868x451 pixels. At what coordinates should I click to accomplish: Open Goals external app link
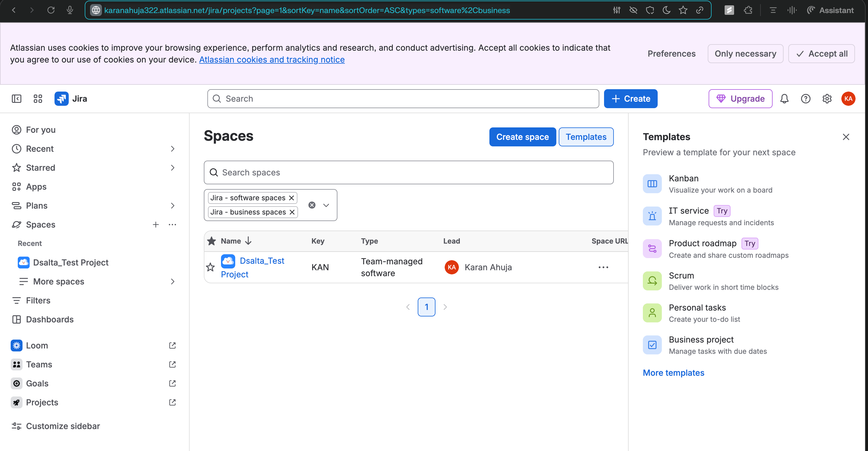click(94, 383)
